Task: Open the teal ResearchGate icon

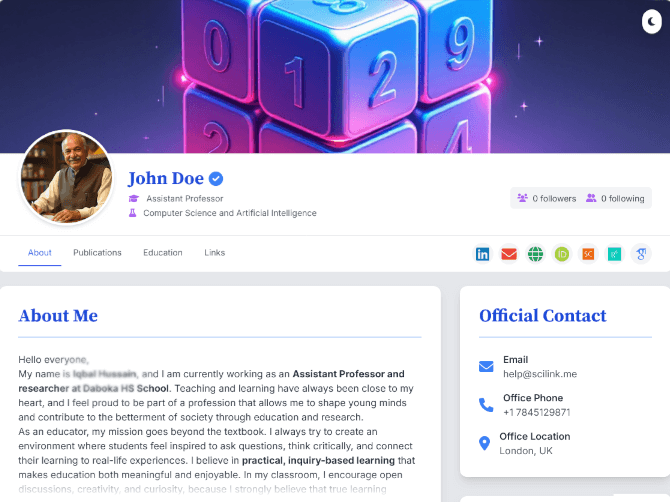Action: (614, 254)
